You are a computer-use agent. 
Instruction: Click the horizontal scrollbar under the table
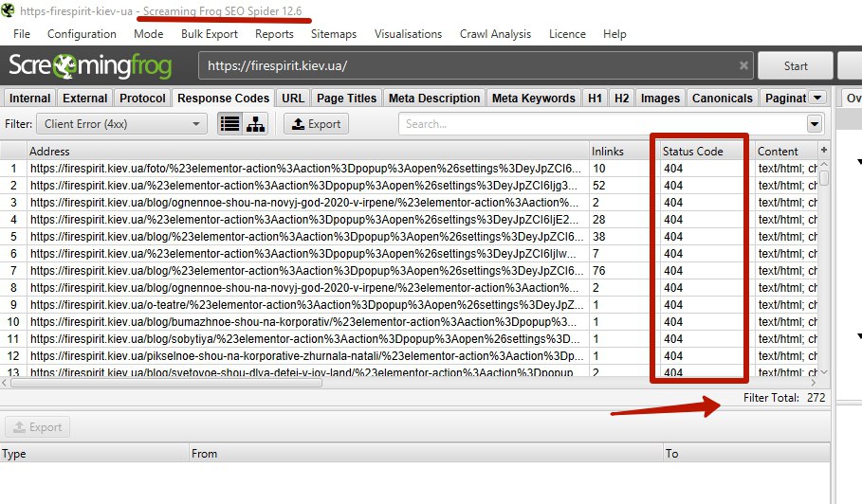(166, 383)
